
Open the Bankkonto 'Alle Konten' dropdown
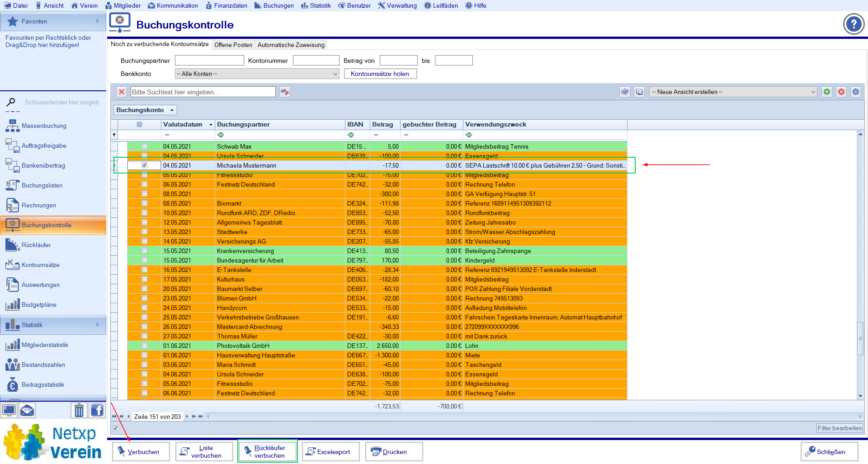257,74
